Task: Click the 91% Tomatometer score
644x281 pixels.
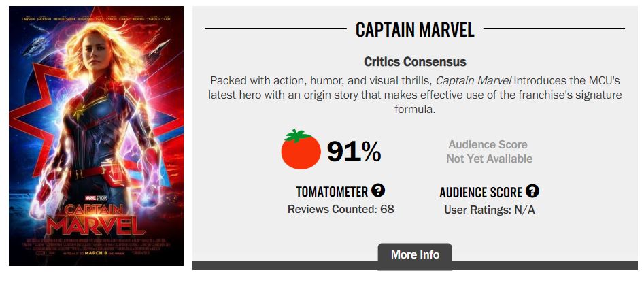Action: [354, 152]
